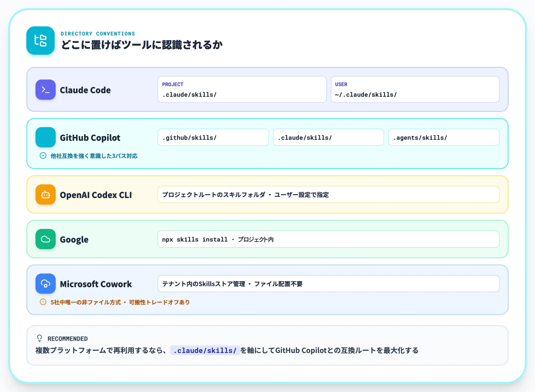
Task: Click the heading どこに置けばツールに認識されるか
Action: tap(142, 45)
